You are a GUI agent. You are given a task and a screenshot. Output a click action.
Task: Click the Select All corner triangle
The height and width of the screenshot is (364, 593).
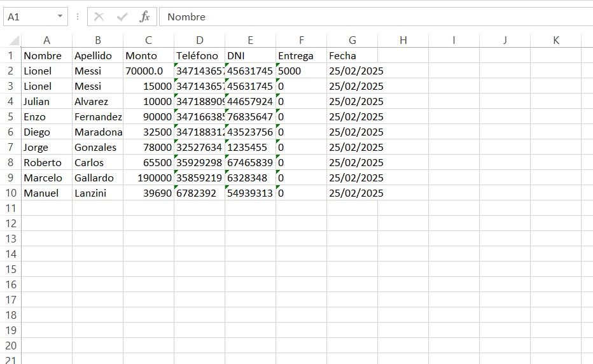point(14,41)
